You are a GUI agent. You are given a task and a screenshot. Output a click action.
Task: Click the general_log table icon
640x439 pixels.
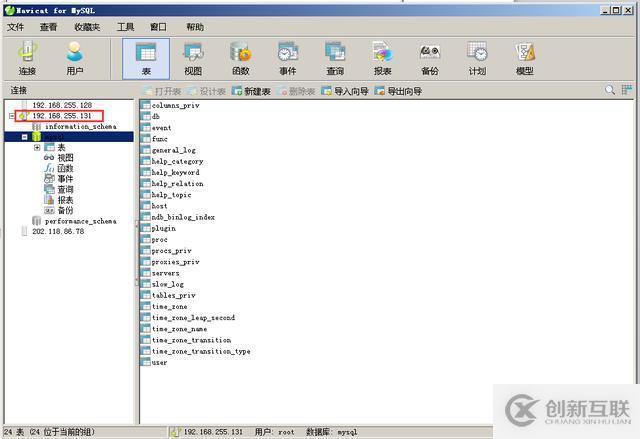tap(146, 150)
